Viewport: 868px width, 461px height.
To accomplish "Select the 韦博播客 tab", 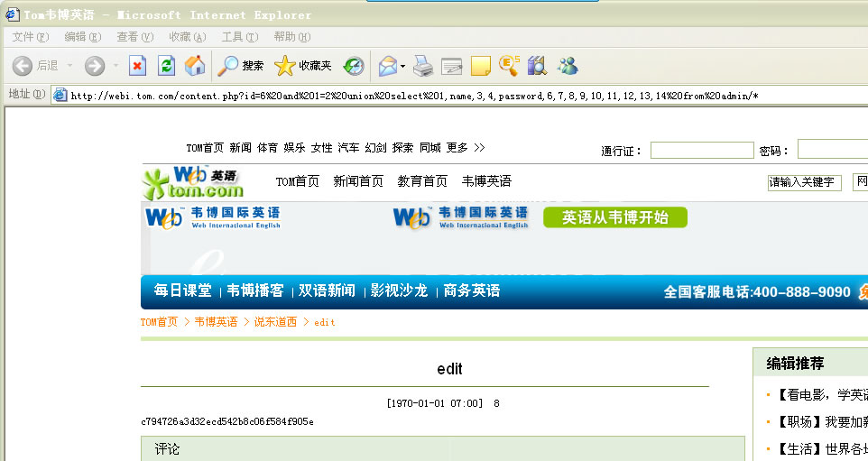I will tap(255, 290).
